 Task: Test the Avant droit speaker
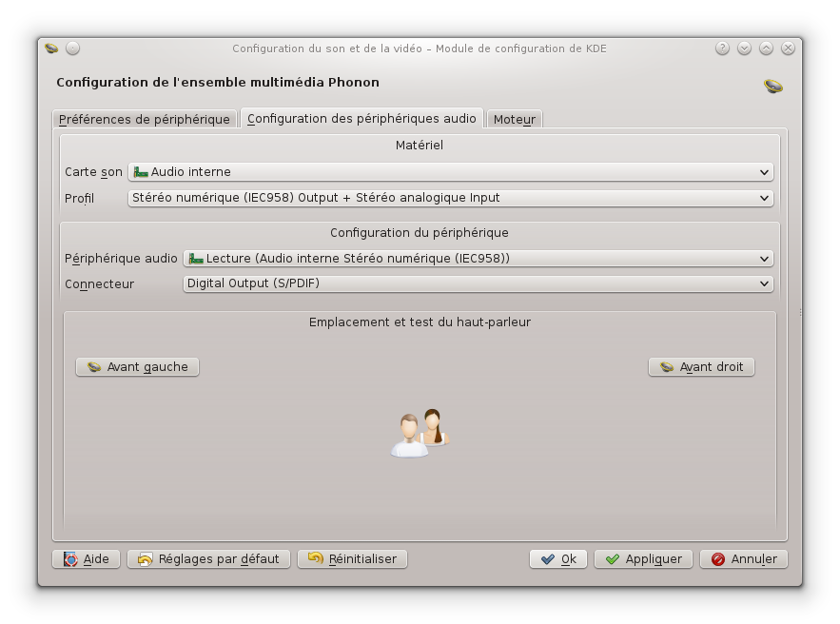point(701,367)
